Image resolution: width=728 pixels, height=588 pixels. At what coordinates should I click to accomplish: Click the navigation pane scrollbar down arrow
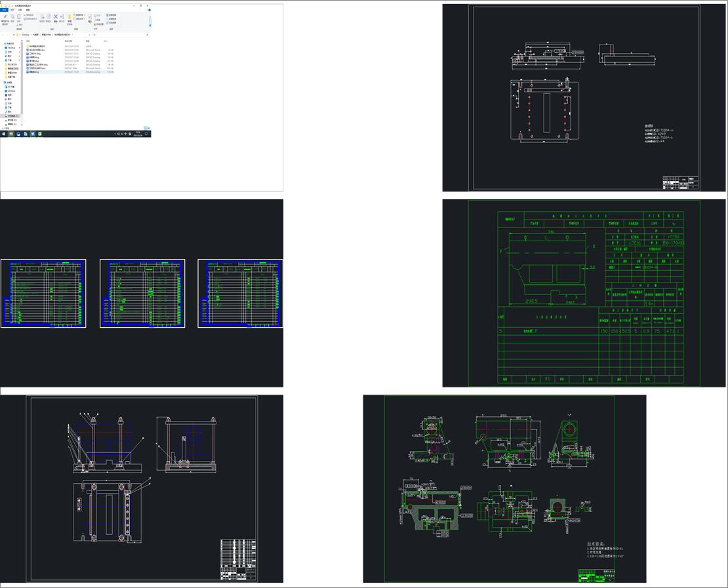point(22,125)
